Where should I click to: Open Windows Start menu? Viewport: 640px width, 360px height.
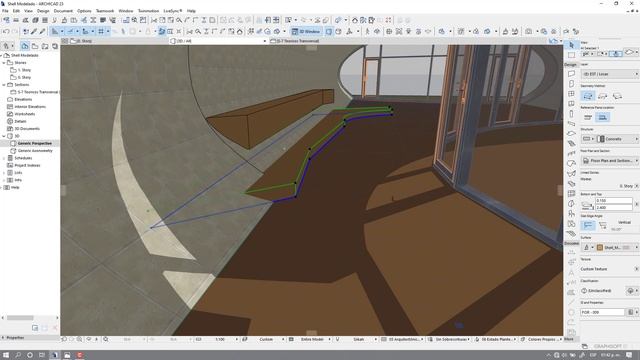[6, 355]
